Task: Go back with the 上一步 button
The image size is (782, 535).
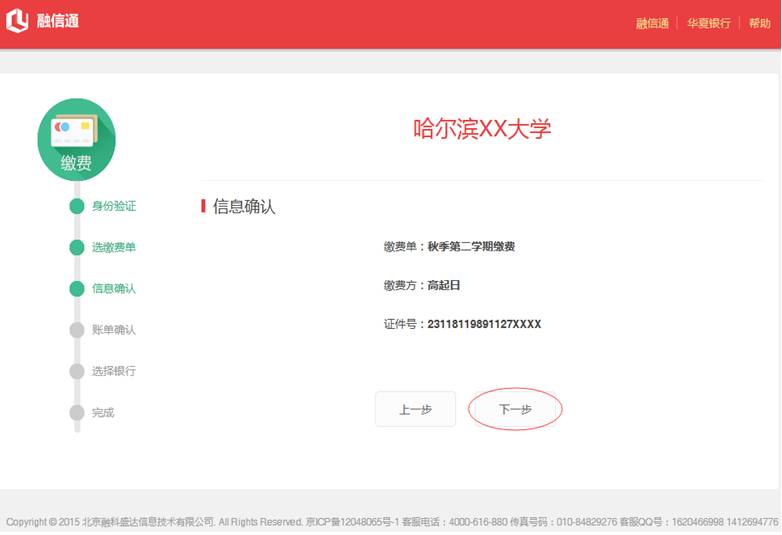Action: tap(415, 409)
